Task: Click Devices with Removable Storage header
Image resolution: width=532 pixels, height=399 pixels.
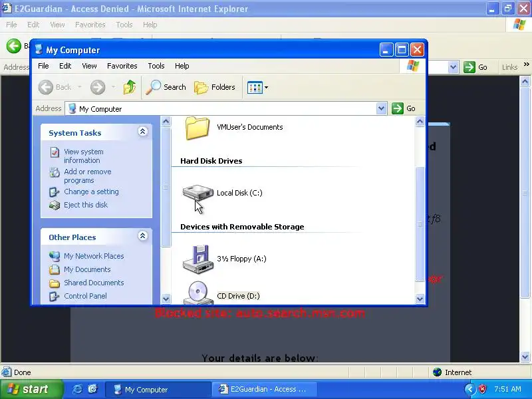Action: 242,227
